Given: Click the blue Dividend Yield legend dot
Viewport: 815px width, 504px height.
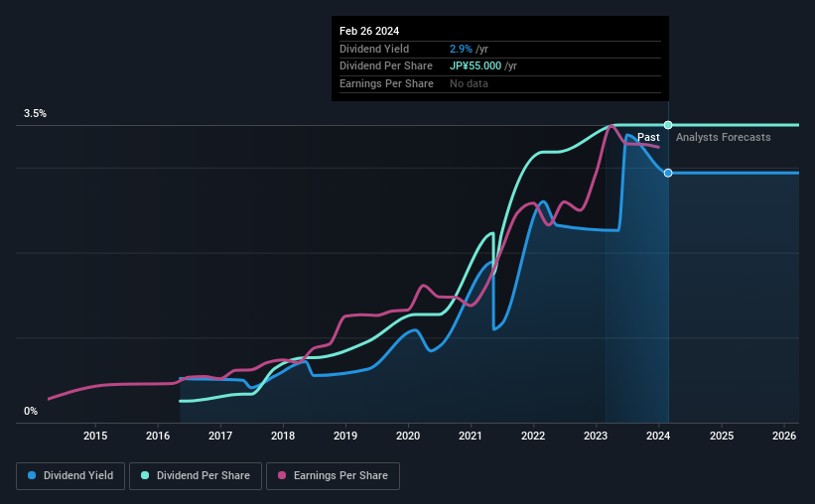Looking at the screenshot, I should click(x=32, y=475).
